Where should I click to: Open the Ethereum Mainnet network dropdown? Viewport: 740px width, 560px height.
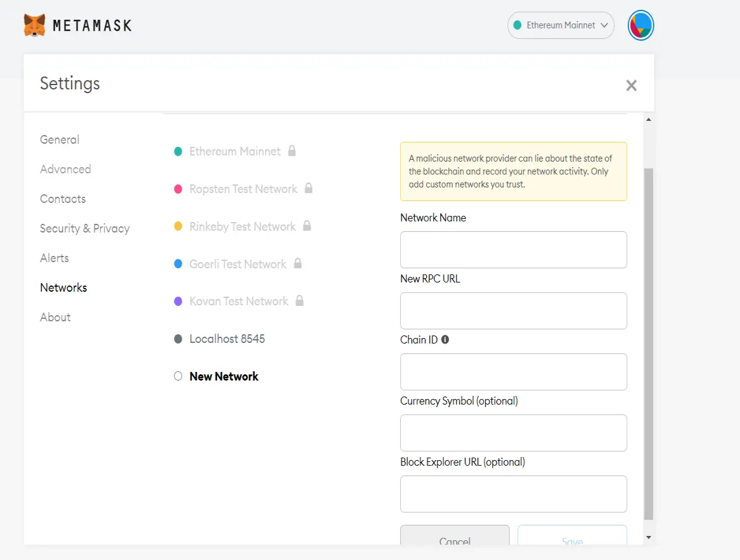point(561,25)
